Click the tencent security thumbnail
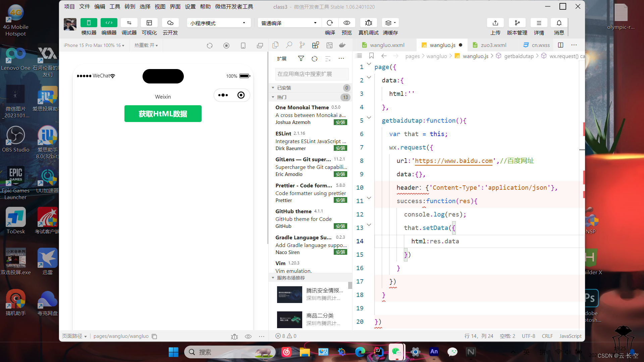The height and width of the screenshot is (362, 644). tap(289, 295)
